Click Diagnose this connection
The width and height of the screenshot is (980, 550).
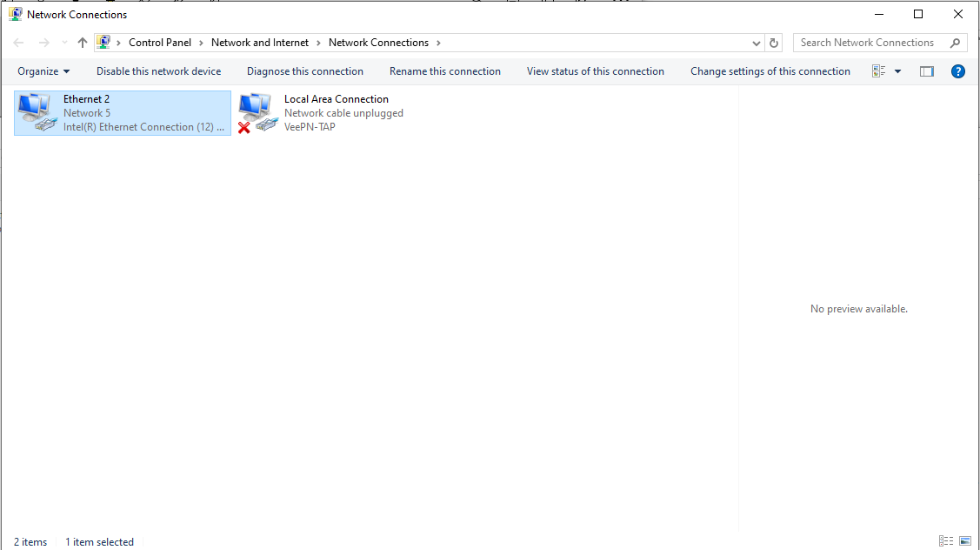click(304, 71)
